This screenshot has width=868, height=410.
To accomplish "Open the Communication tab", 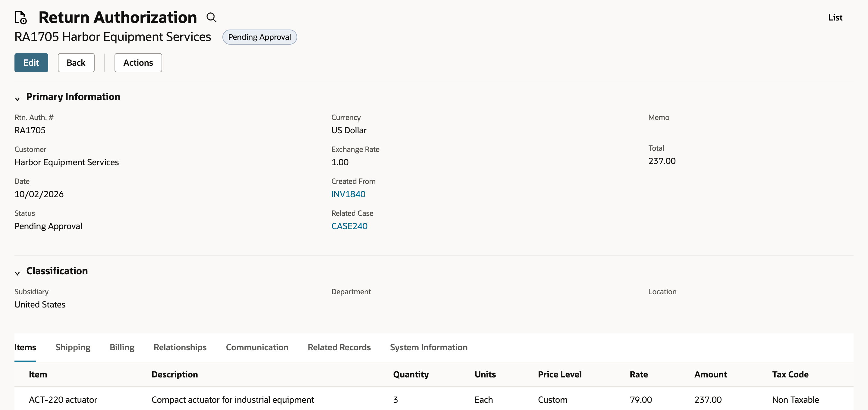I will [257, 347].
